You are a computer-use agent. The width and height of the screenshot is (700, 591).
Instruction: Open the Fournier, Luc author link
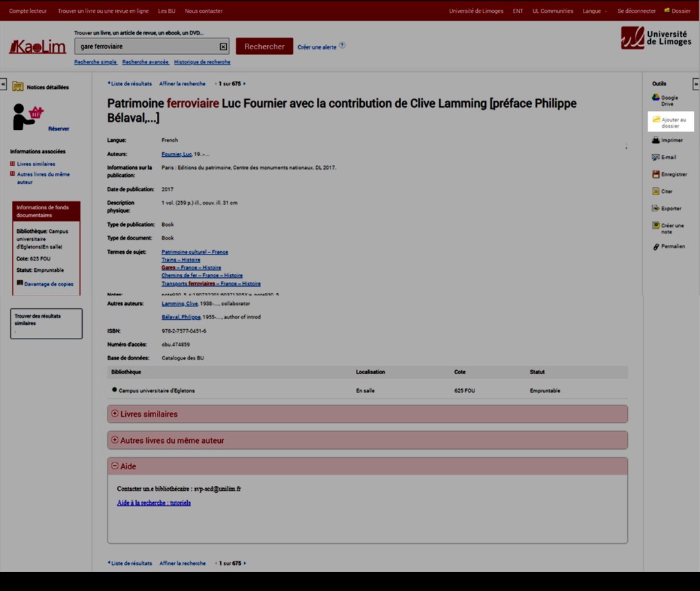[176, 154]
